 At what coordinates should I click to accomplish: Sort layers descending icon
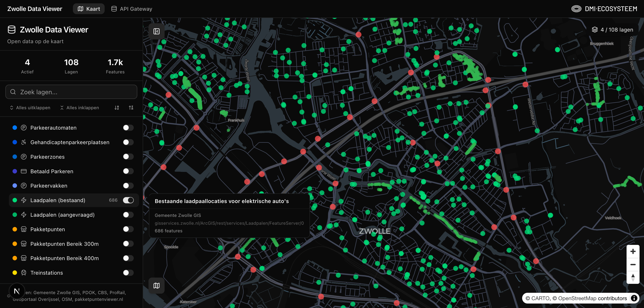click(131, 108)
